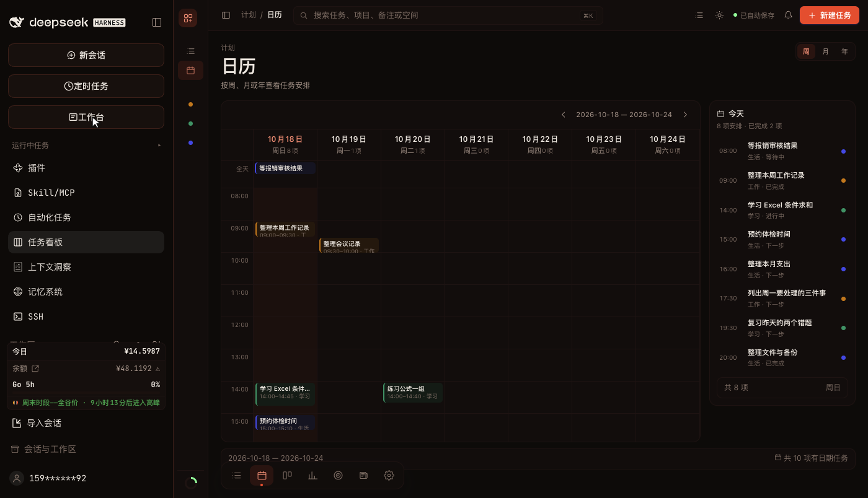
Task: Select the list icon in narrow rail
Action: pyautogui.click(x=190, y=51)
